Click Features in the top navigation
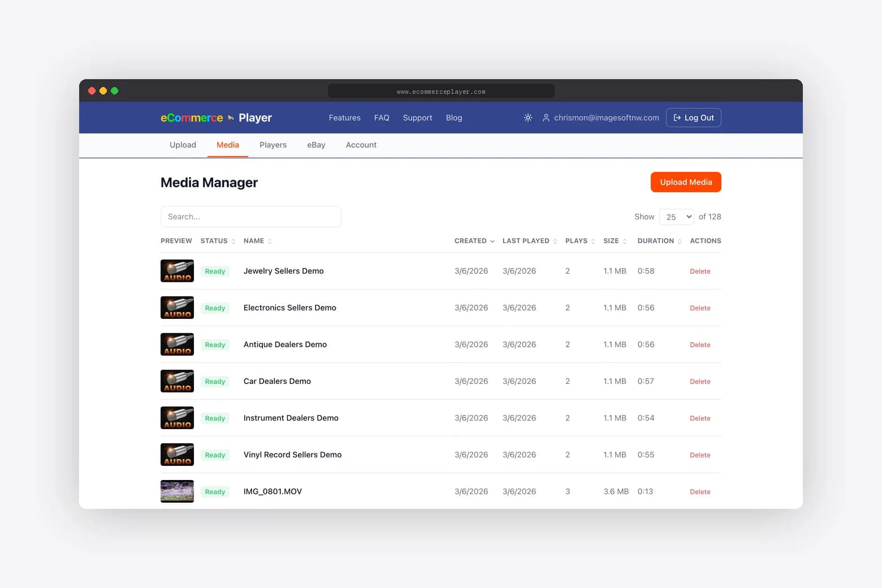The image size is (882, 588). pyautogui.click(x=344, y=118)
